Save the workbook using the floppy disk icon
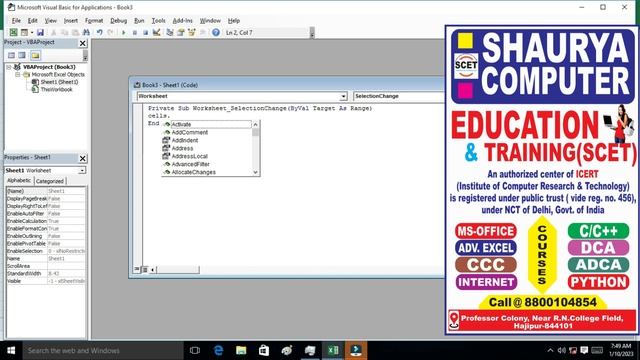Viewport: 640px width, 360px height. tap(40, 32)
